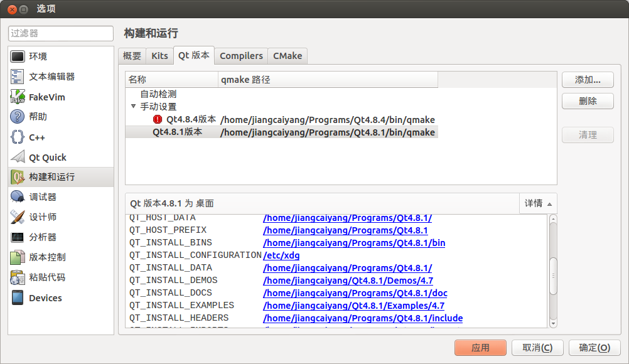Open the QT_INSTALL_DOCS path link
629x364 pixels.
(355, 292)
